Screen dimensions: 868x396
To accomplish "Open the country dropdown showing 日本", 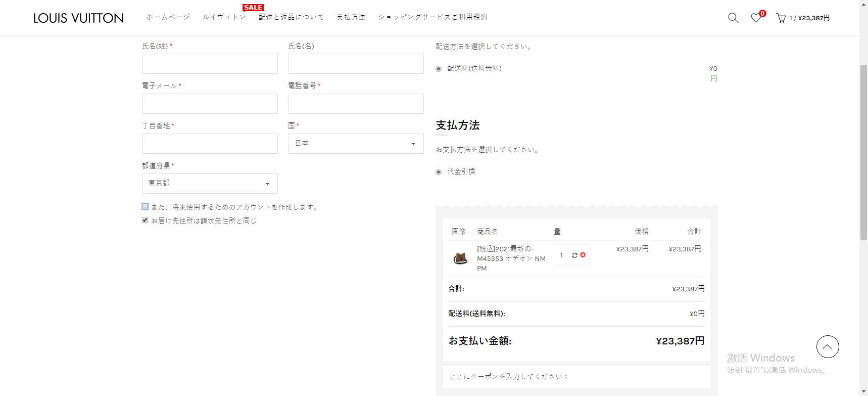I will coord(356,144).
